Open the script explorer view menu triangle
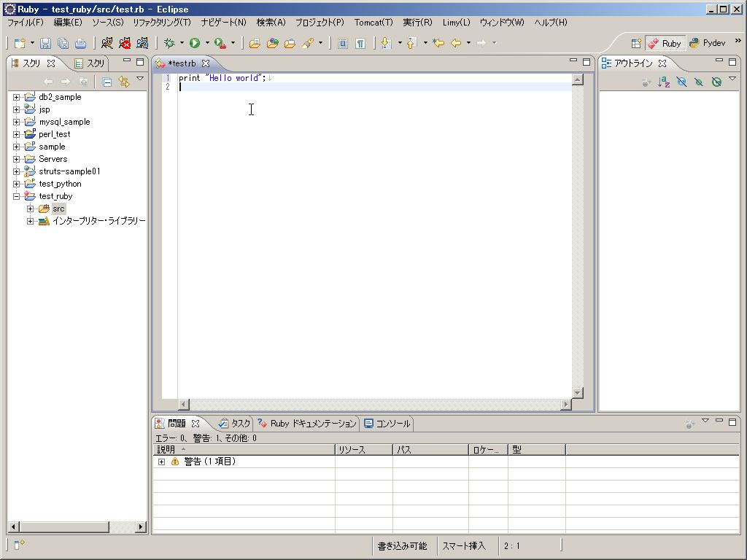This screenshot has width=747, height=560. (140, 79)
